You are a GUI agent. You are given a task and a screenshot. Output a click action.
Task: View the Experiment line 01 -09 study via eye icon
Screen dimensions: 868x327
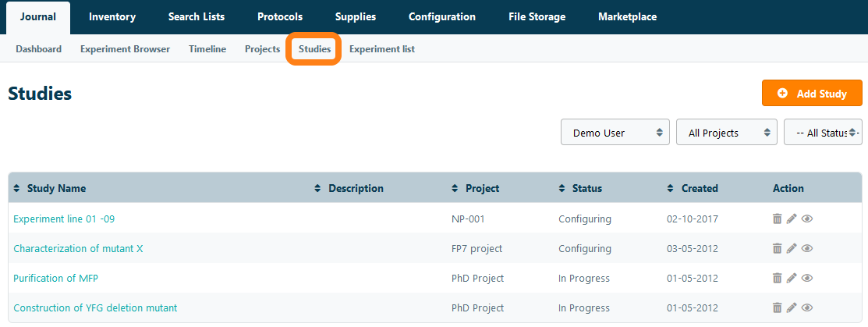[807, 219]
